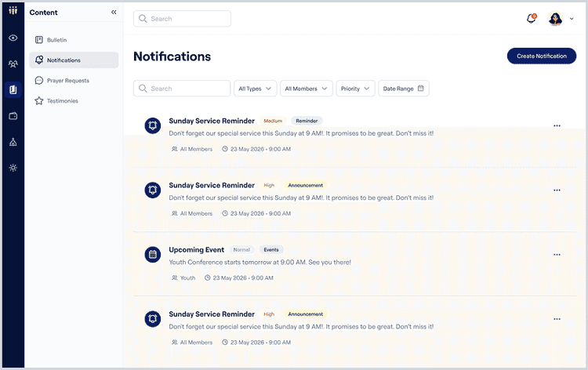This screenshot has height=370, width=588.
Task: Open the Date Range picker
Action: click(404, 89)
